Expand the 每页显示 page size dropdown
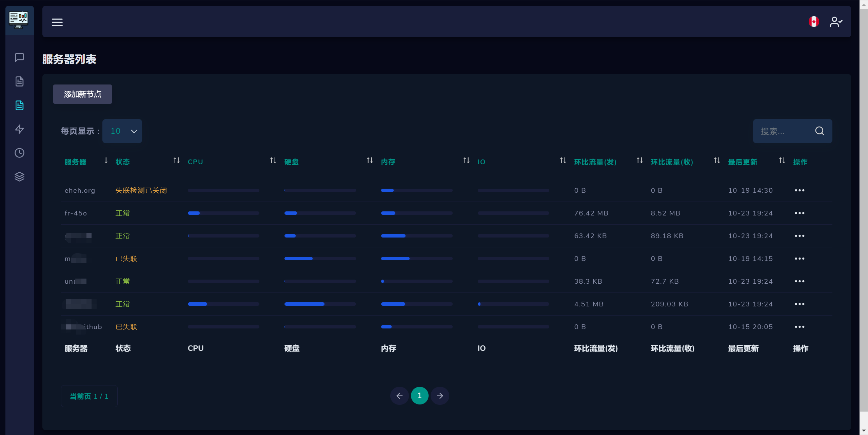The width and height of the screenshot is (868, 435). [122, 131]
